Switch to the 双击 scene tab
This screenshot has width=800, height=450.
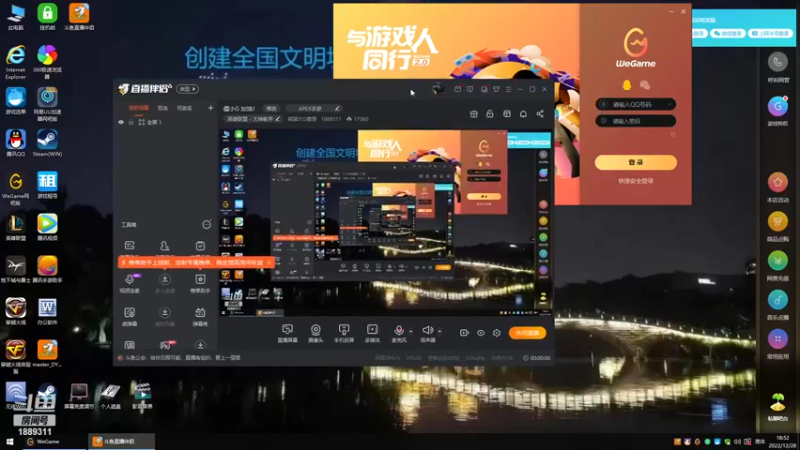[x=163, y=108]
